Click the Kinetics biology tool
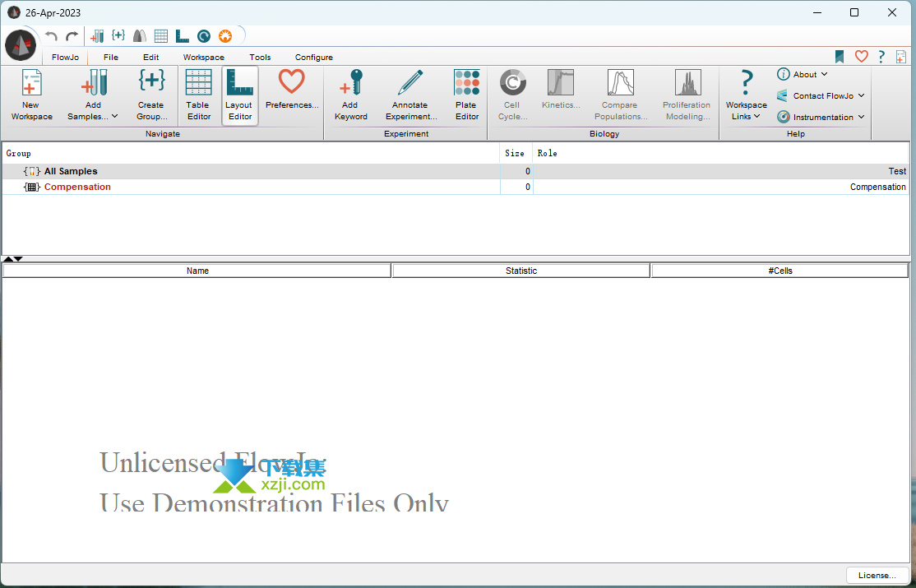The height and width of the screenshot is (588, 916). 561,90
